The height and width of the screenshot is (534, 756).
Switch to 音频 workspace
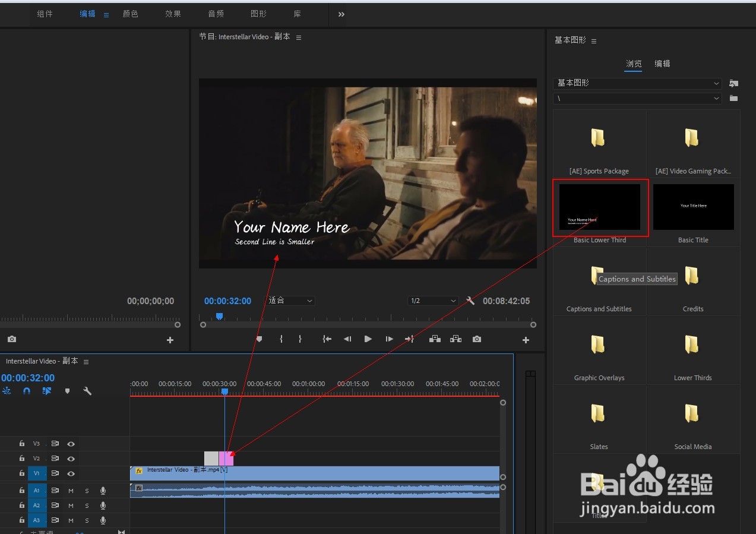tap(216, 14)
